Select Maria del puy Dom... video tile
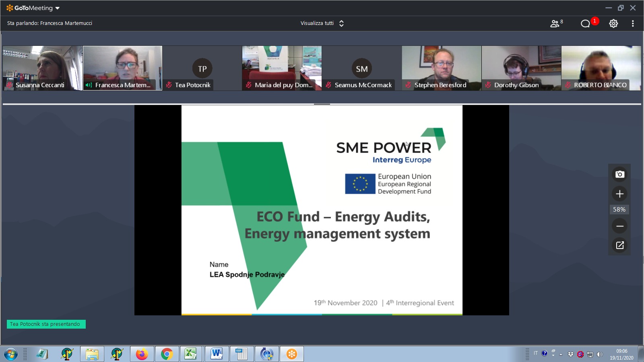The width and height of the screenshot is (644, 362). pos(282,68)
